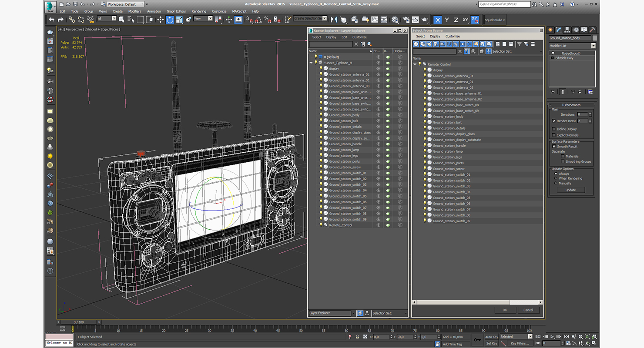The height and width of the screenshot is (348, 644).
Task: Restrict transform to Z axis
Action: (456, 20)
